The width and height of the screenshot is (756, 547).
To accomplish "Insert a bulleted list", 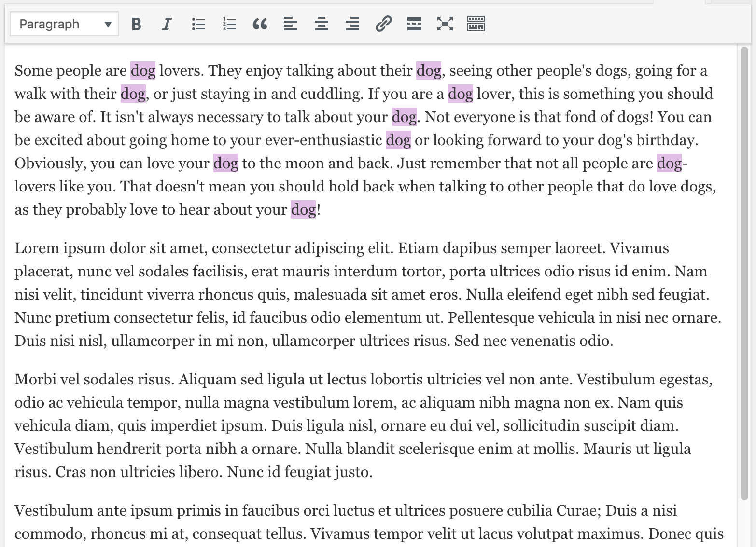I will coord(198,24).
